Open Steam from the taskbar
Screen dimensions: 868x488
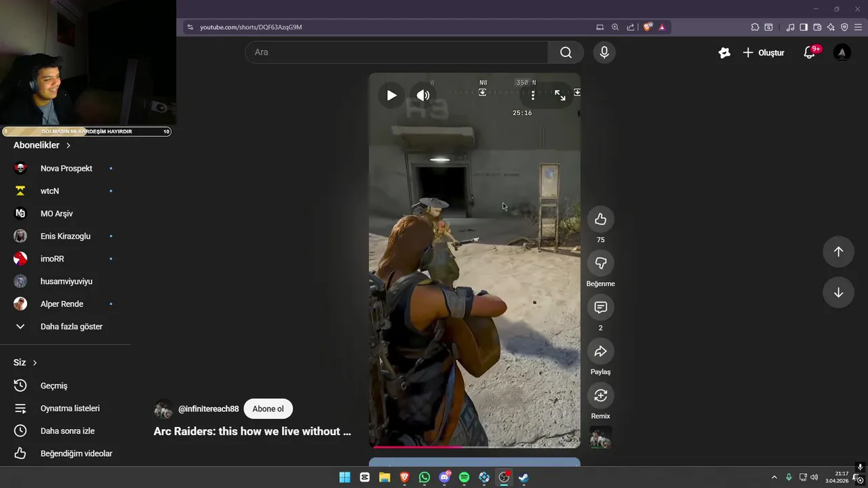click(524, 477)
